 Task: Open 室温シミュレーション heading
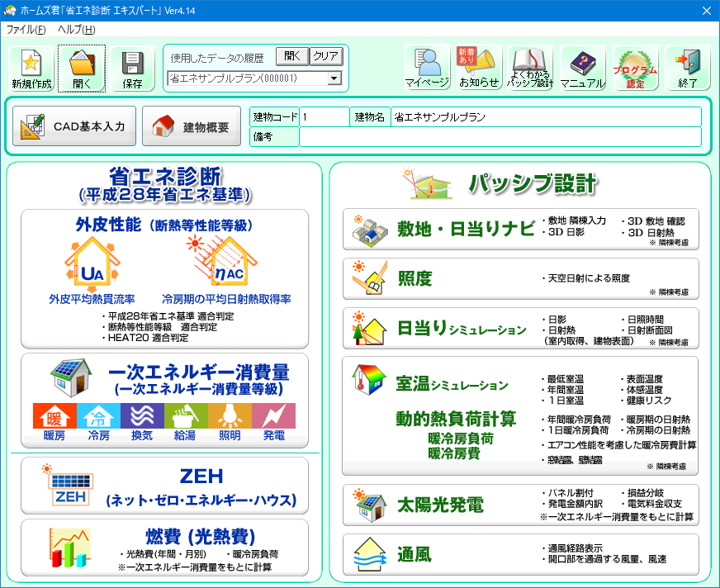[452, 383]
